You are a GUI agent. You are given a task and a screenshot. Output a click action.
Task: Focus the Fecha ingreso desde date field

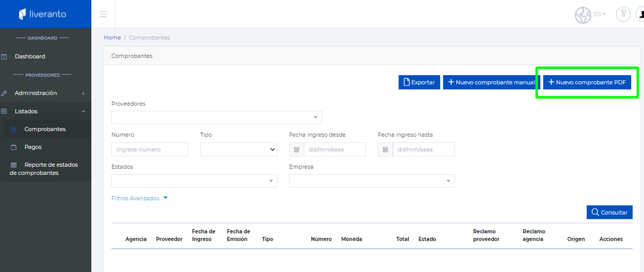pos(335,149)
